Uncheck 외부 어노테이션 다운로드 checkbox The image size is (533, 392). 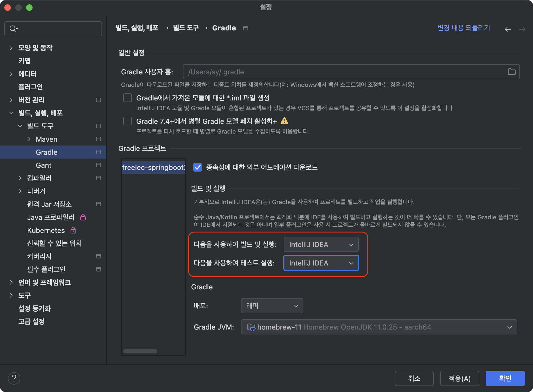(x=198, y=167)
